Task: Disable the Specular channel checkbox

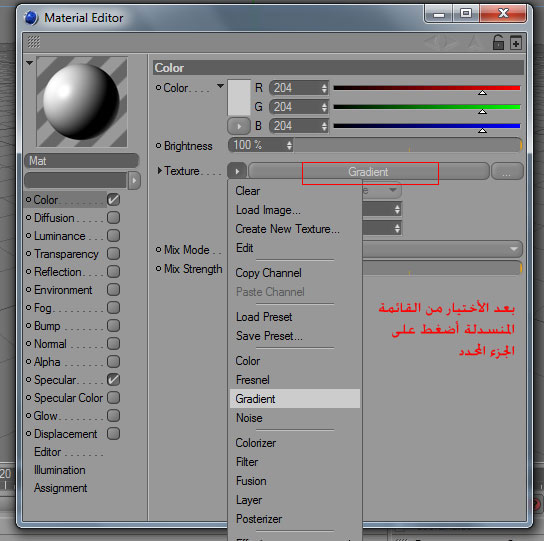Action: pyautogui.click(x=113, y=379)
